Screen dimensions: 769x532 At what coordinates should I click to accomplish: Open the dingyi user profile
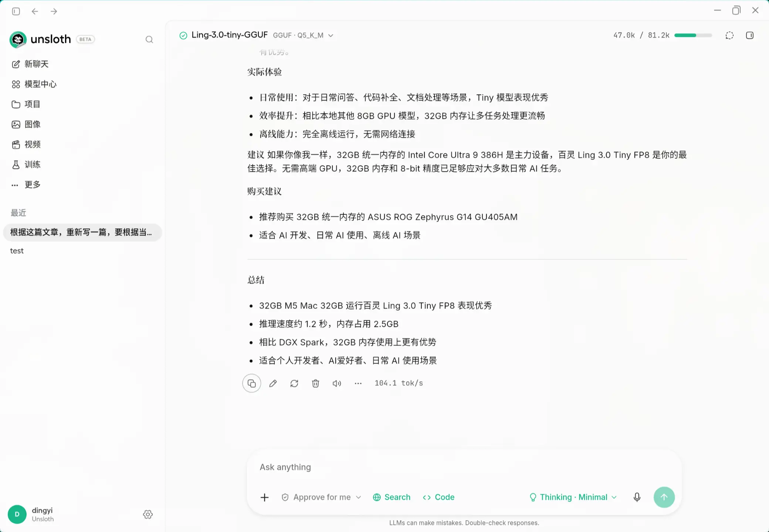point(31,514)
